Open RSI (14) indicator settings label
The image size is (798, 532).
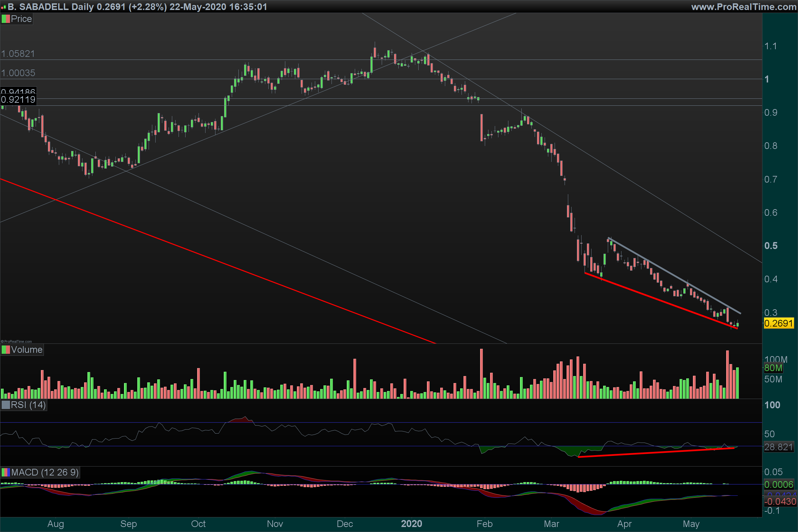[x=28, y=405]
